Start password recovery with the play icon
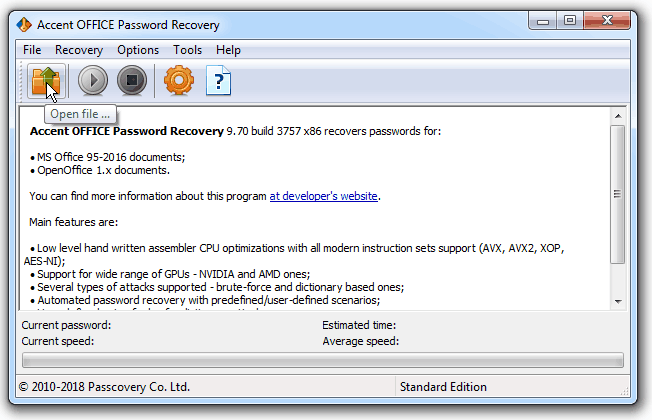The image size is (652, 420). (93, 80)
